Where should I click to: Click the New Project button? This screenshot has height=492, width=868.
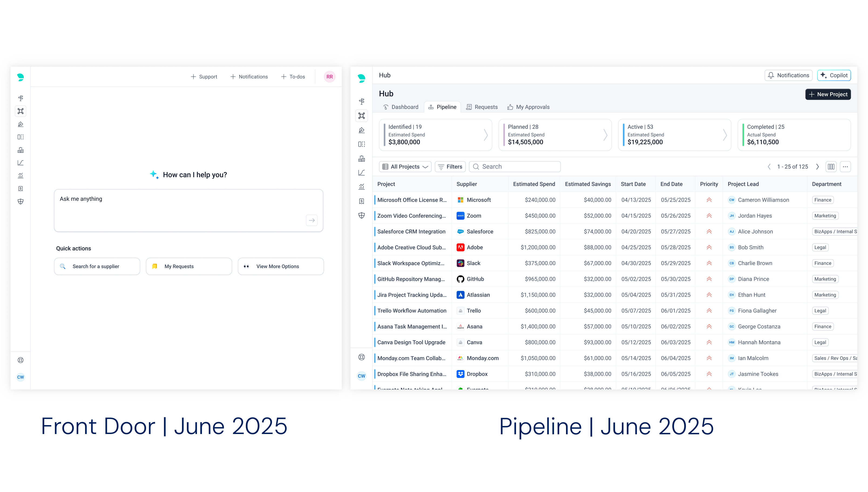coord(828,94)
